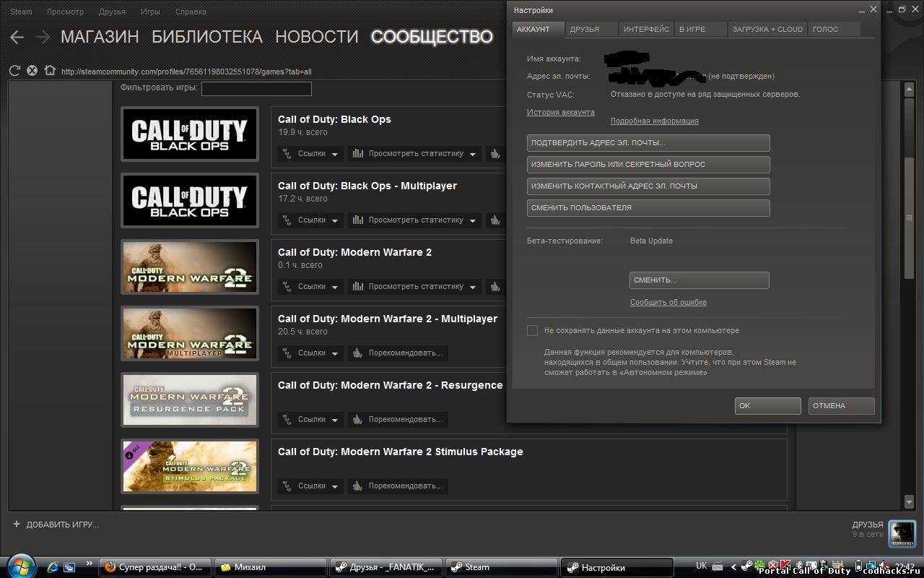The height and width of the screenshot is (578, 924).
Task: Click Порекомендовать for Modern Warfare 2 - Multiplayer
Action: (x=398, y=353)
